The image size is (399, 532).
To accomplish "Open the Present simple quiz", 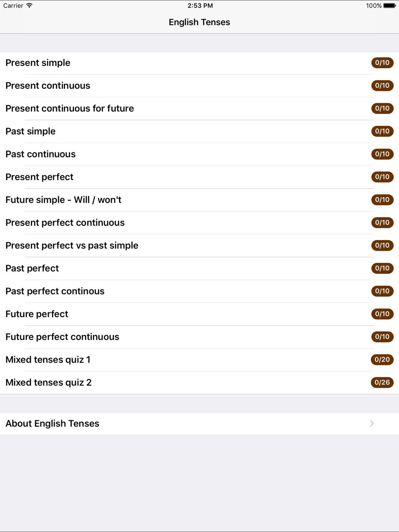I will [x=38, y=63].
